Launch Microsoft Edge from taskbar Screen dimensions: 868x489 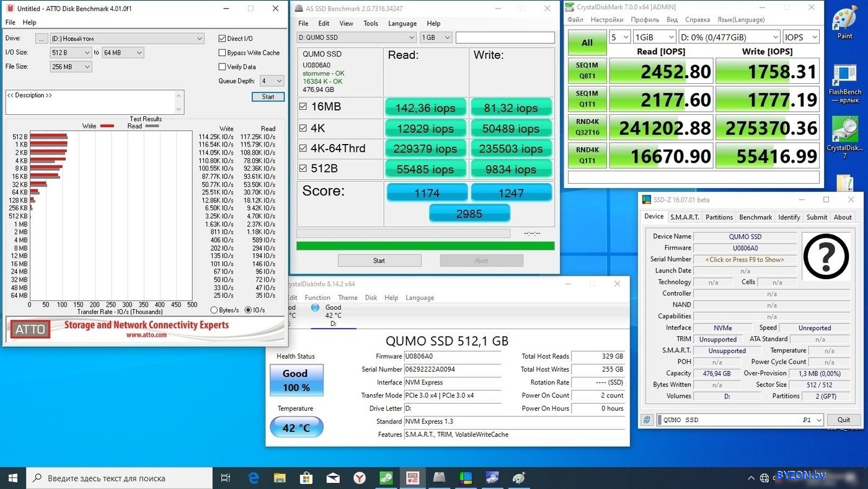pos(254,478)
